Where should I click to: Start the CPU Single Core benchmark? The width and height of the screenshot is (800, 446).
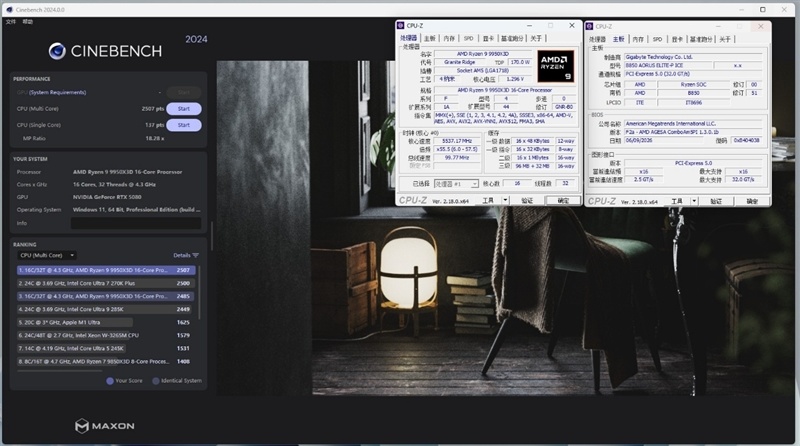[184, 125]
